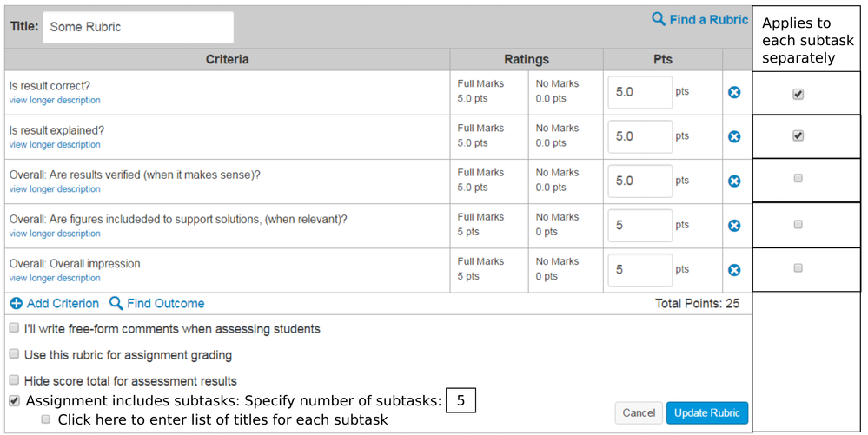Expand longer description for 'Is result correct?'
The image size is (868, 435).
point(55,101)
